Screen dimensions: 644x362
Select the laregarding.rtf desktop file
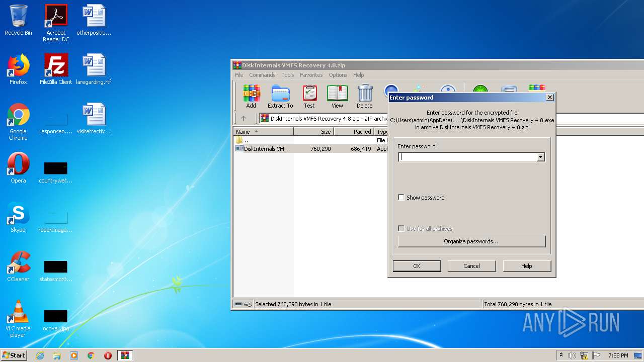[94, 69]
